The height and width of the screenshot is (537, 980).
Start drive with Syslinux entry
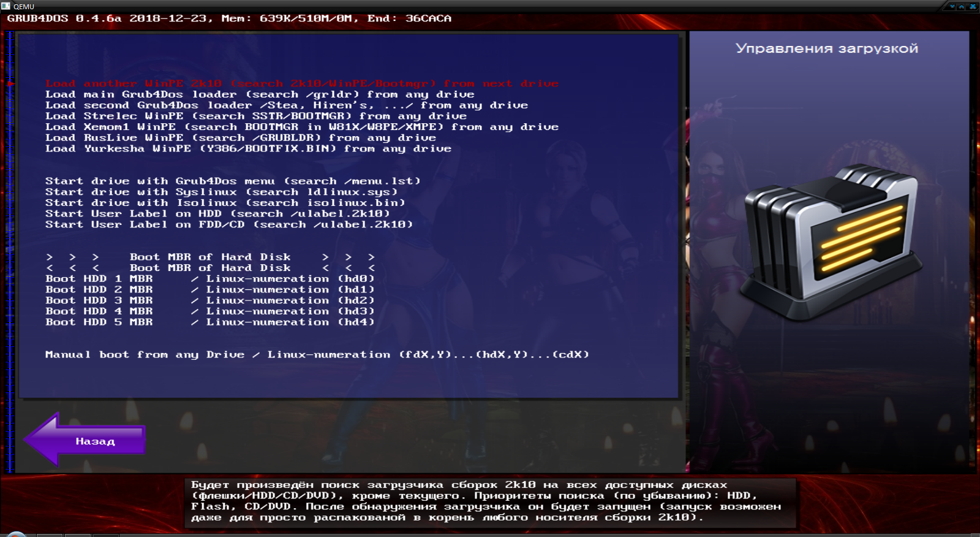221,192
